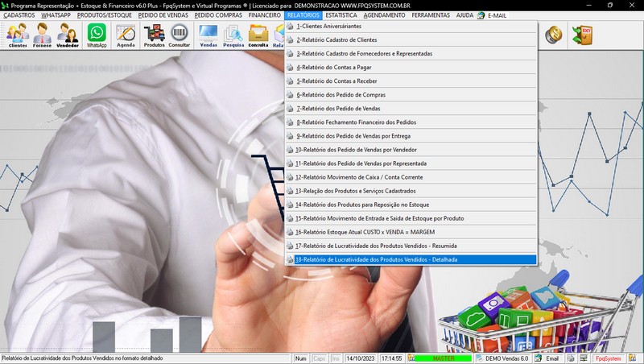Click the rightmost status bar users icon

(632, 358)
